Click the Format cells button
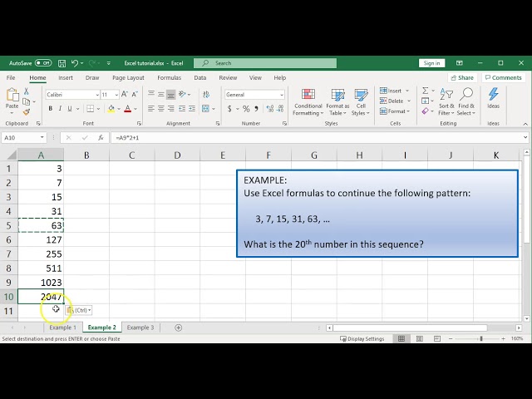532x399 pixels. [x=395, y=111]
